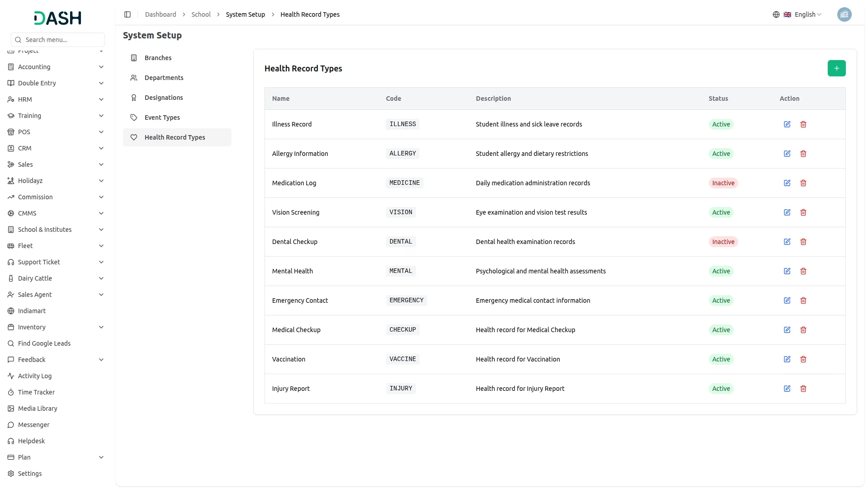Go to Dashboard breadcrumb link

click(160, 14)
